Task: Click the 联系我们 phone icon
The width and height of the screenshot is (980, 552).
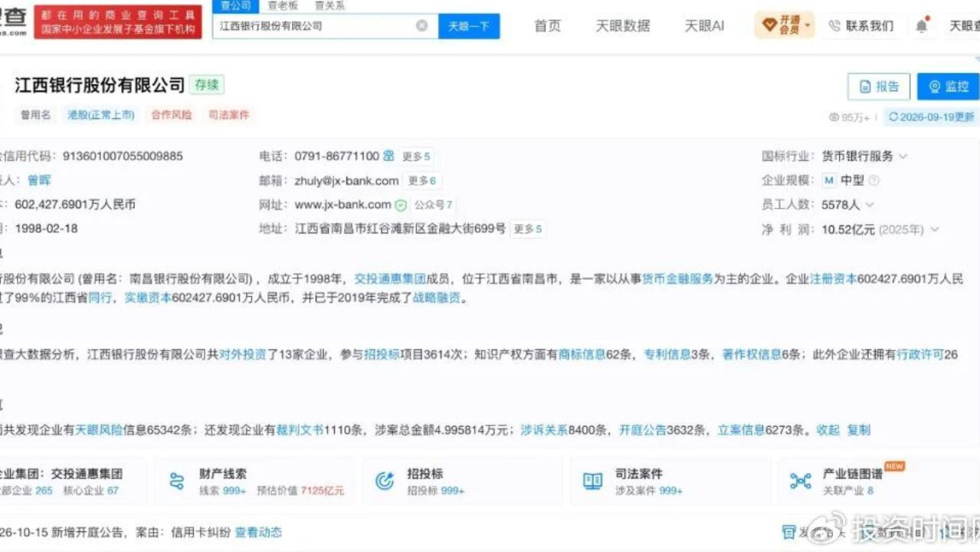Action: [834, 26]
